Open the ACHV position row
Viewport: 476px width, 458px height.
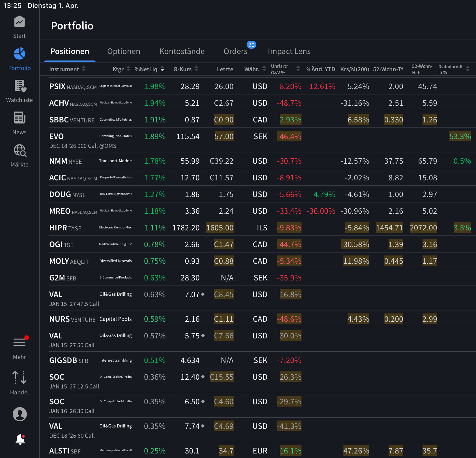point(262,103)
